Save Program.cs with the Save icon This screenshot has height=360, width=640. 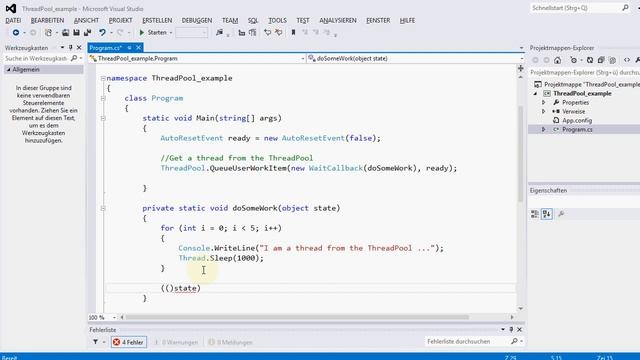click(76, 33)
